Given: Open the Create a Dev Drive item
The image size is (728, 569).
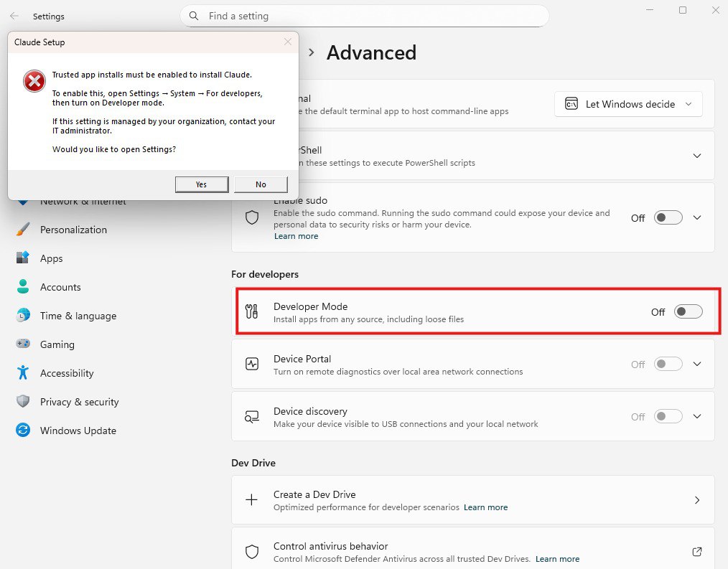Looking at the screenshot, I should tap(472, 500).
